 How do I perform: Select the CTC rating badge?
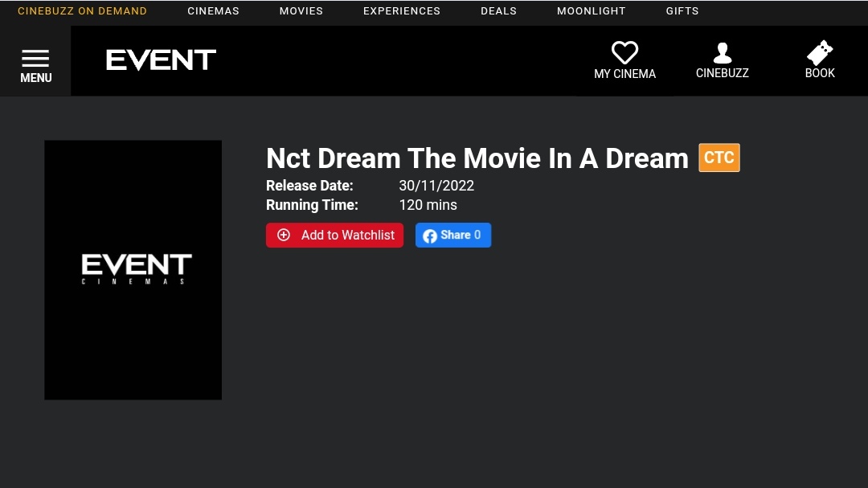coord(719,158)
